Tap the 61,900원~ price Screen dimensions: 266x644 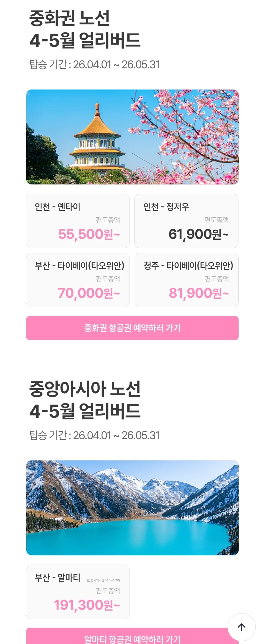click(198, 234)
